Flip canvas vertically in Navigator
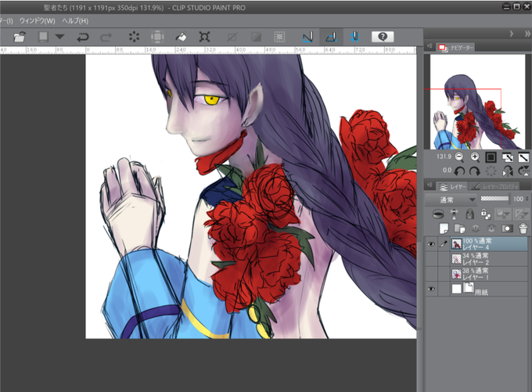This screenshot has height=392, width=532. click(524, 171)
